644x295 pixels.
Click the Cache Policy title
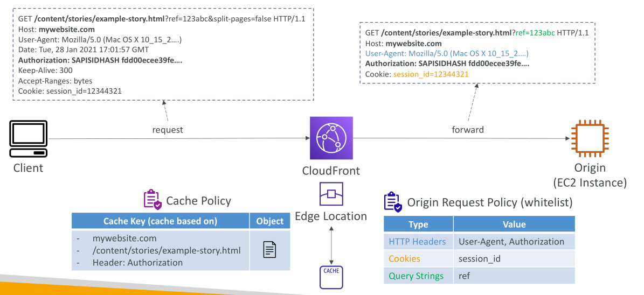[x=198, y=201]
